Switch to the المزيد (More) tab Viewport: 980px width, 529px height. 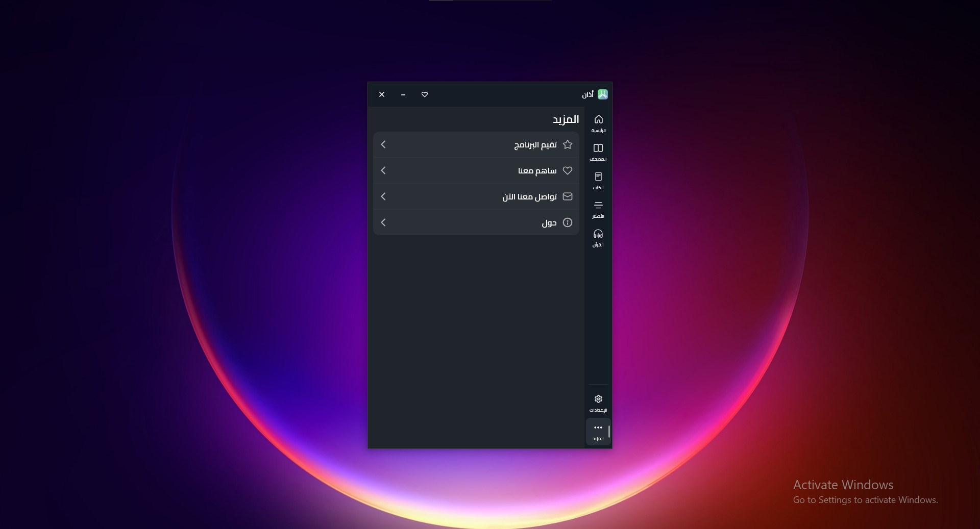pyautogui.click(x=597, y=432)
